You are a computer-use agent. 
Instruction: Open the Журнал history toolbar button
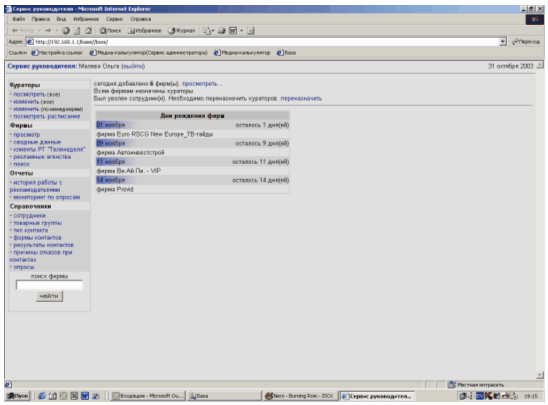(181, 31)
